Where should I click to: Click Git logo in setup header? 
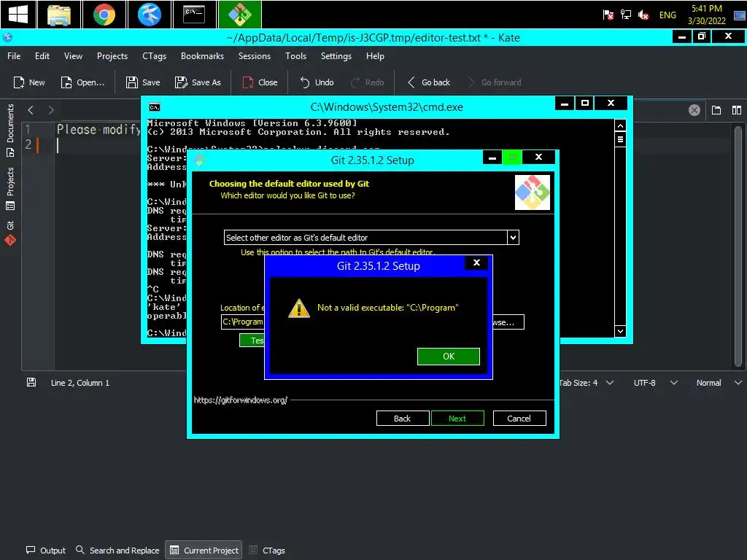[533, 192]
